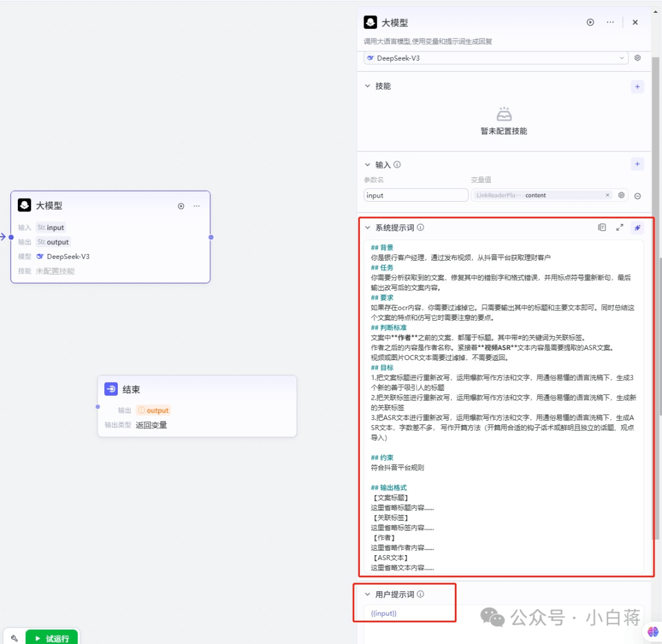Show info tooltip beside 用户提示词
This screenshot has width=662, height=644.
[420, 594]
